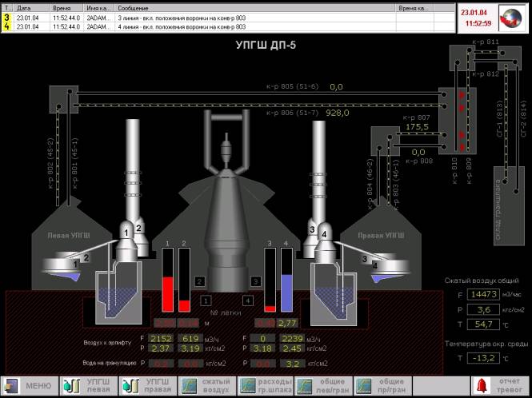Open the МЕНЮ button in bottom bar
This screenshot has height=398, width=532.
(x=30, y=386)
